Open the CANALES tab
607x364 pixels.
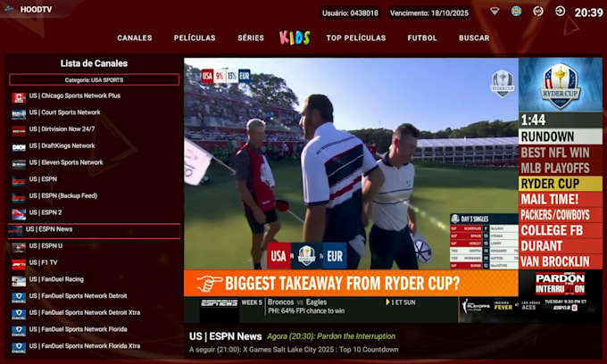coord(135,37)
